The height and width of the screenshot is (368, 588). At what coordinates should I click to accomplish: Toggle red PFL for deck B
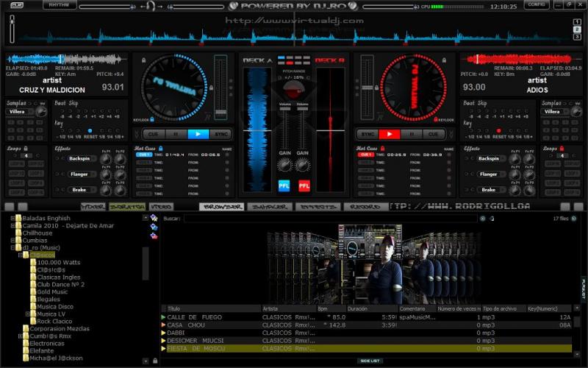pos(304,186)
